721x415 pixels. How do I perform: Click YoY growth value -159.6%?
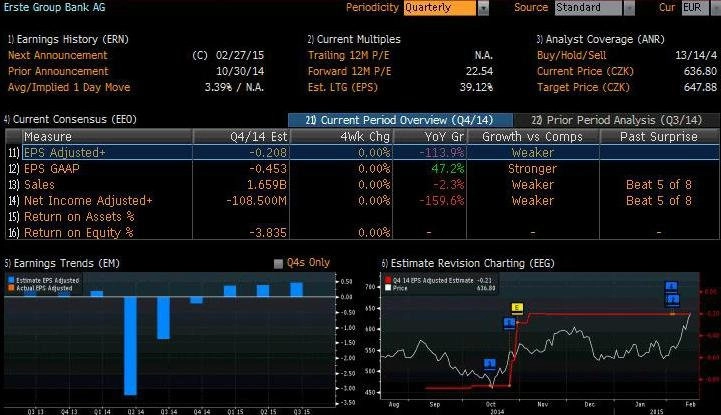coord(441,201)
